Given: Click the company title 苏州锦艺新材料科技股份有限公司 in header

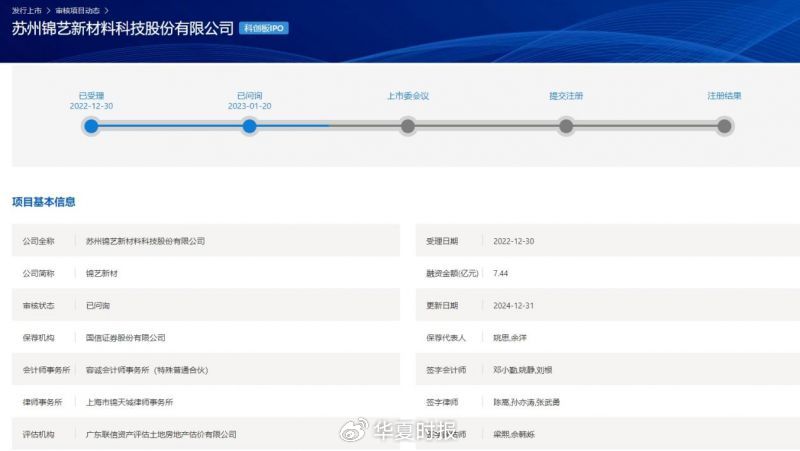Looking at the screenshot, I should [122, 28].
